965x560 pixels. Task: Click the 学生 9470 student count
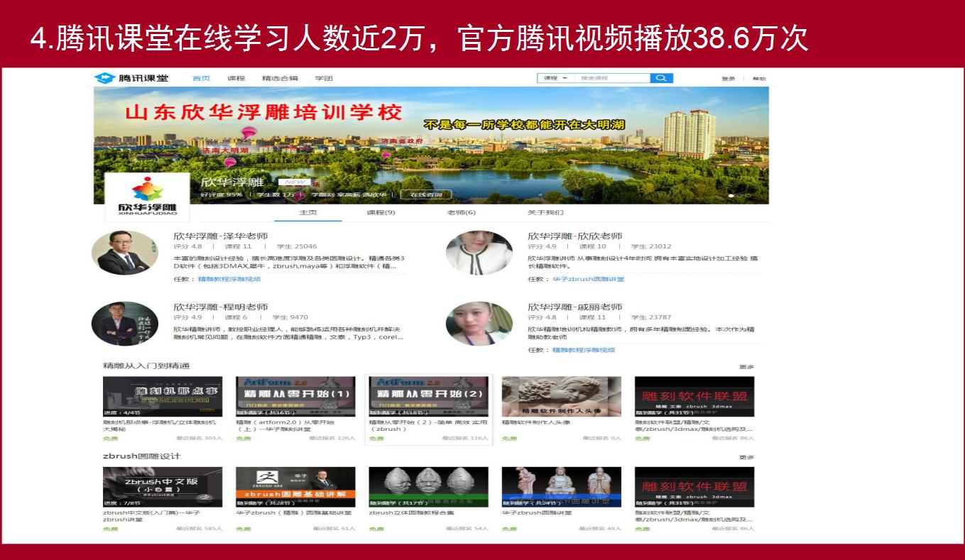(290, 318)
